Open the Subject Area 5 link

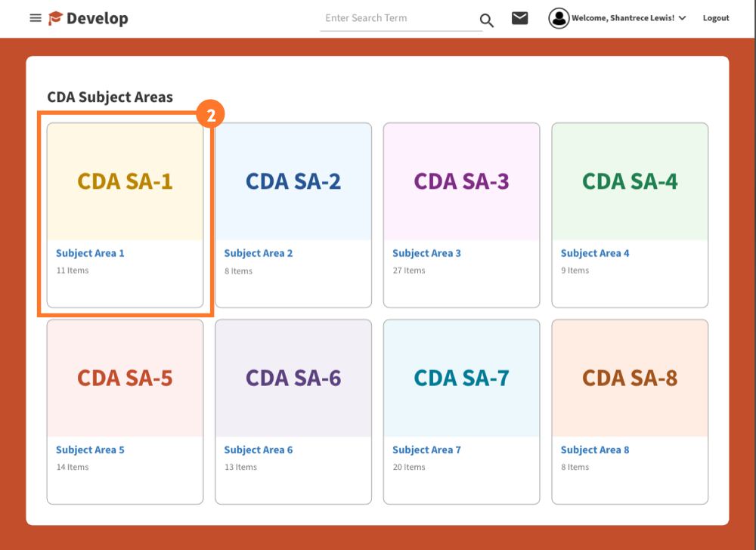(90, 450)
